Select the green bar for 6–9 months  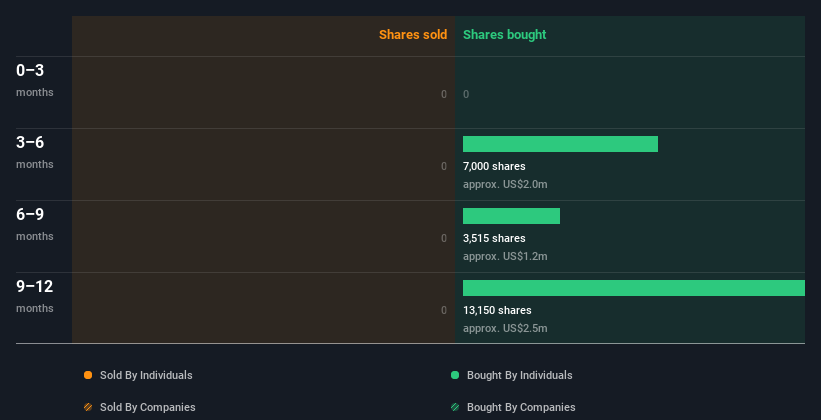(512, 216)
